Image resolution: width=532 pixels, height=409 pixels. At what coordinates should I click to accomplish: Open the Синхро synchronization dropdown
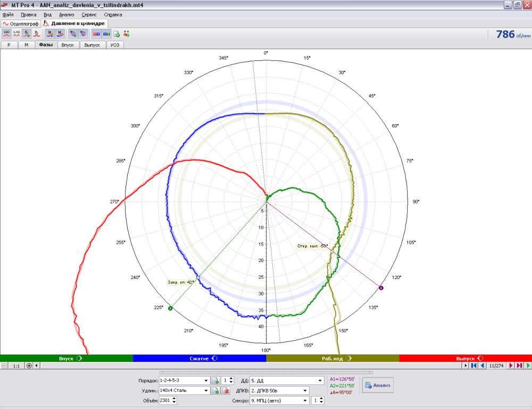click(305, 400)
